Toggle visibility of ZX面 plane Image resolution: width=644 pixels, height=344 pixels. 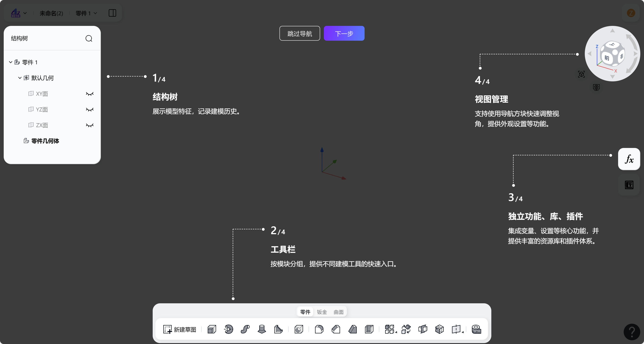pyautogui.click(x=90, y=125)
